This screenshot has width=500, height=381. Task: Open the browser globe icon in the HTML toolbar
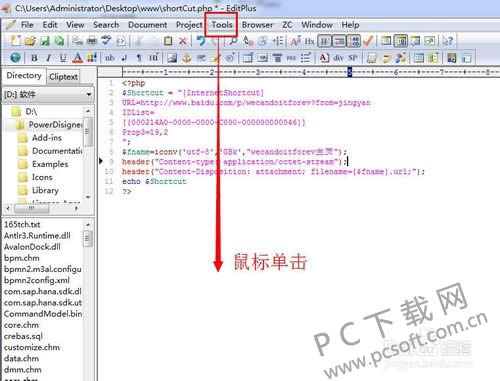(x=15, y=58)
